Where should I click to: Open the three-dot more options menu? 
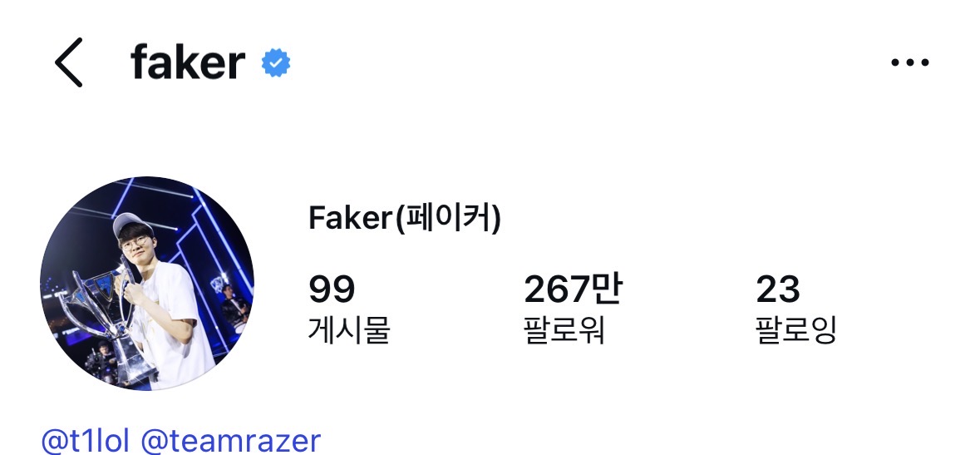[x=909, y=62]
